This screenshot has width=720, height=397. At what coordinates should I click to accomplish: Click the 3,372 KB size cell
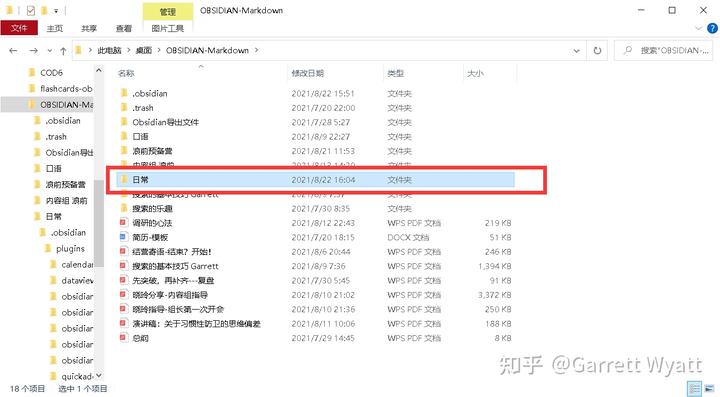[x=495, y=295]
